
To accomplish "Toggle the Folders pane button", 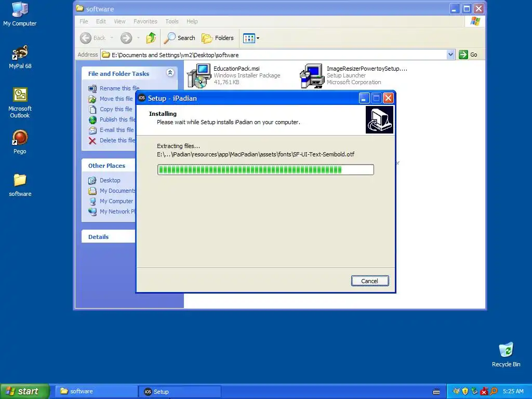I will tap(218, 38).
